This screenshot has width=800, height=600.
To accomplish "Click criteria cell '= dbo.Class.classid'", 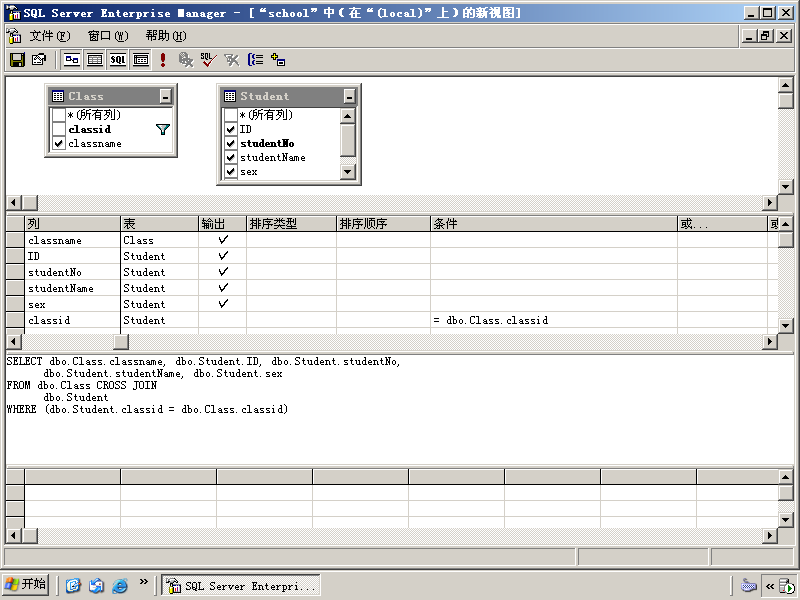I will pos(554,320).
